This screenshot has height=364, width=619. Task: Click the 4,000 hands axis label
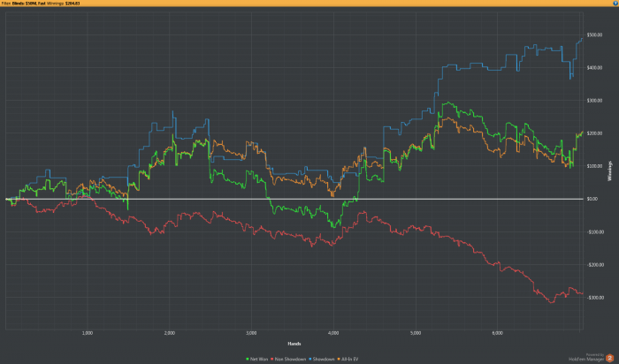coord(333,333)
